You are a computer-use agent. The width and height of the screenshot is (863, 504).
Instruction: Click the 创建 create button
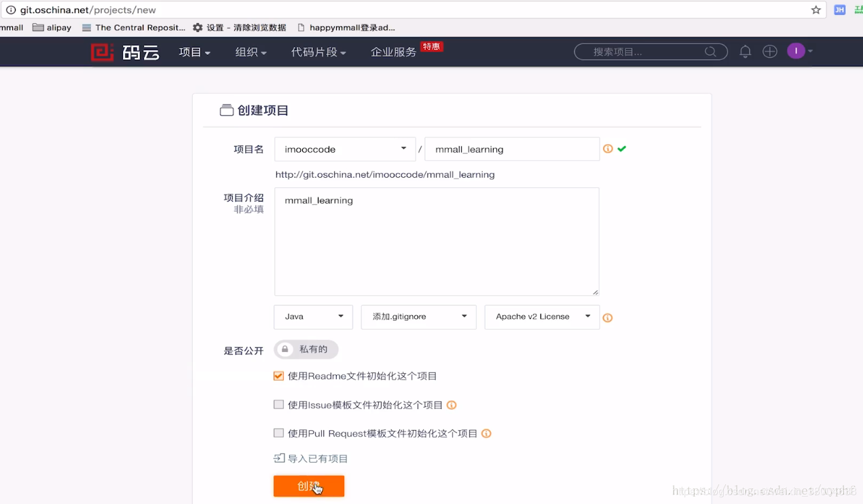click(x=308, y=486)
